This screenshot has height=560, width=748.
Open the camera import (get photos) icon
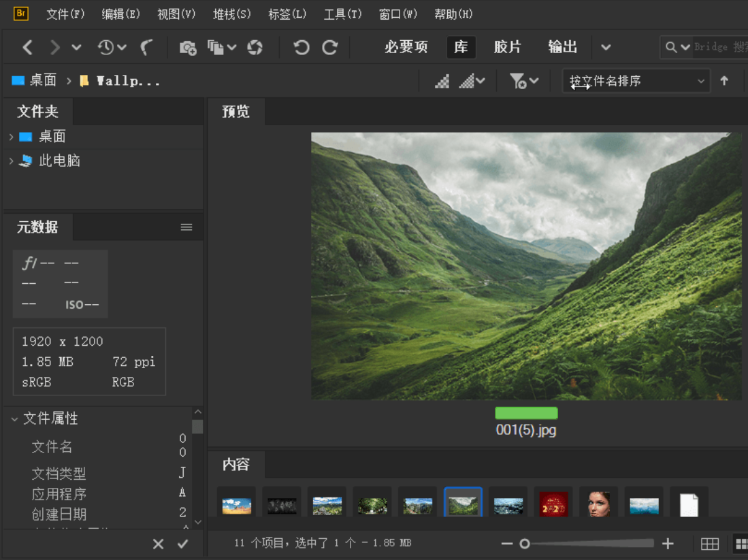[187, 48]
